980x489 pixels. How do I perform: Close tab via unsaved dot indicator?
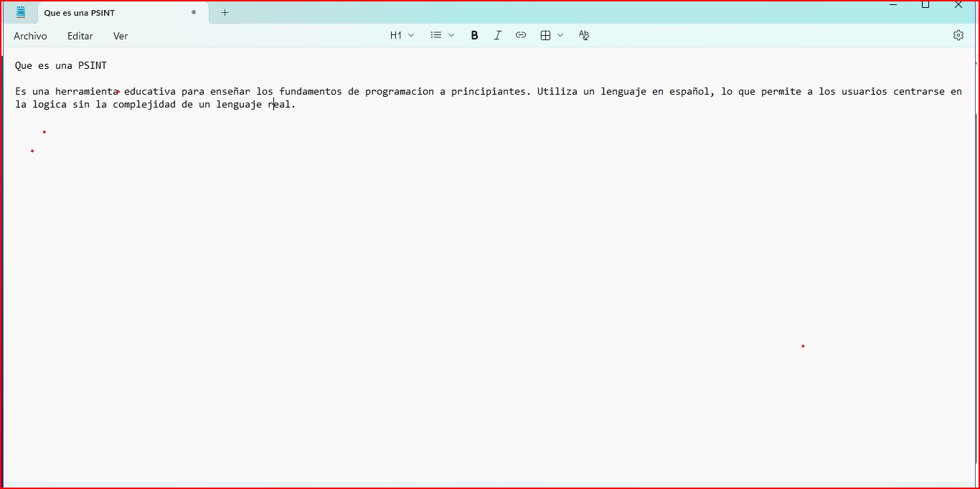(194, 12)
